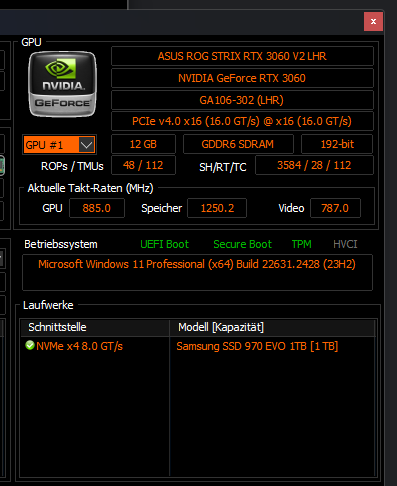Click the Speicher clock label
Screen dimensions: 397x486
pos(162,208)
